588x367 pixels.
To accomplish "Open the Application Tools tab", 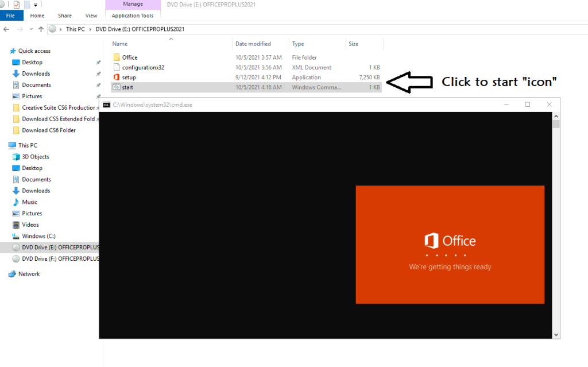I will pos(133,16).
